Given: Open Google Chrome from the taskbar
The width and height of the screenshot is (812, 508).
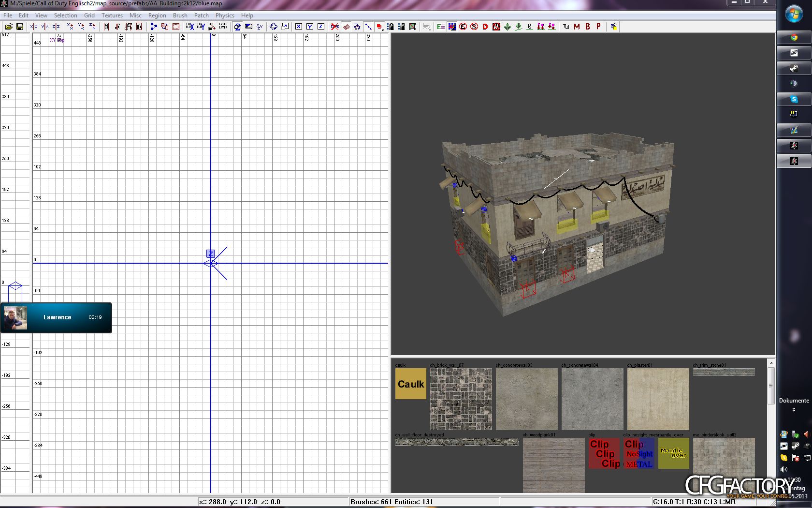Looking at the screenshot, I should click(794, 37).
